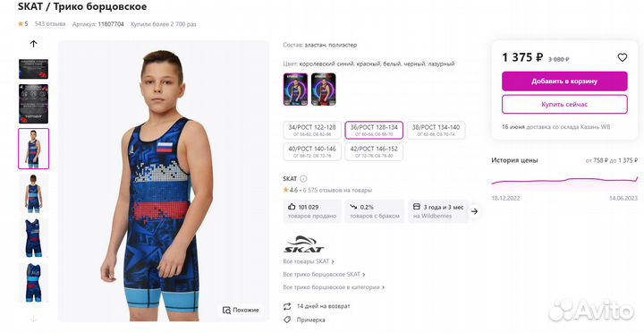Select size 38/РОСТ 134-140
Image resolution: width=644 pixels, height=333 pixels.
pos(436,130)
